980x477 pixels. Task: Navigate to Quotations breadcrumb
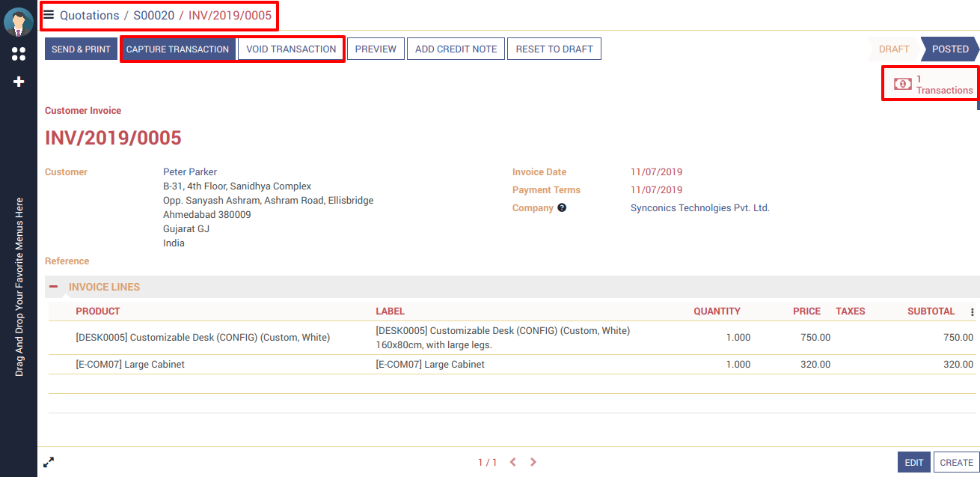tap(89, 15)
